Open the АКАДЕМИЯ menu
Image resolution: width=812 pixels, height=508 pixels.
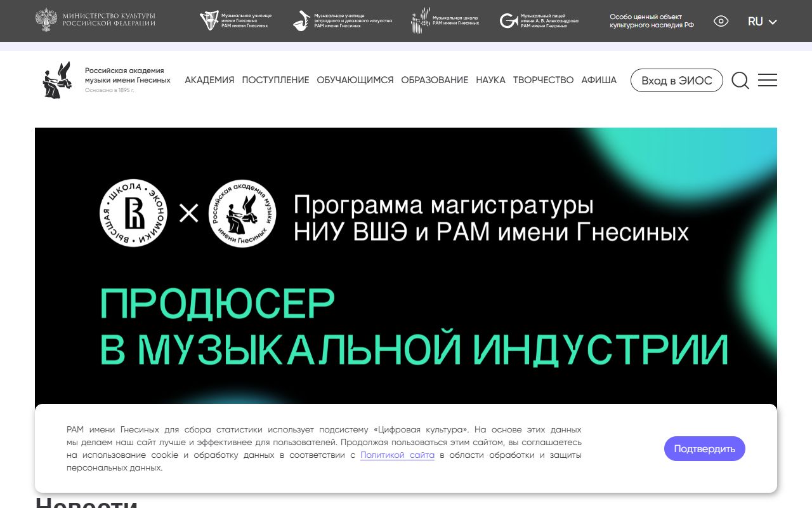[x=209, y=80]
